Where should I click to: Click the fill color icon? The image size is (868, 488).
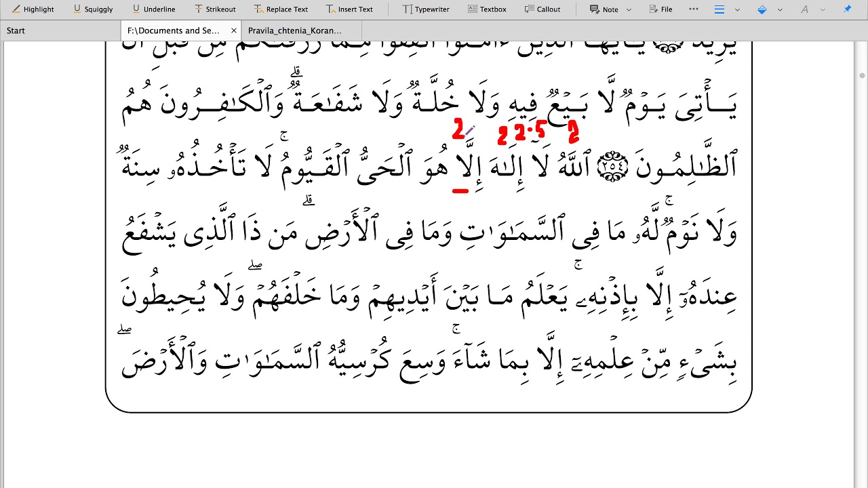(x=762, y=9)
